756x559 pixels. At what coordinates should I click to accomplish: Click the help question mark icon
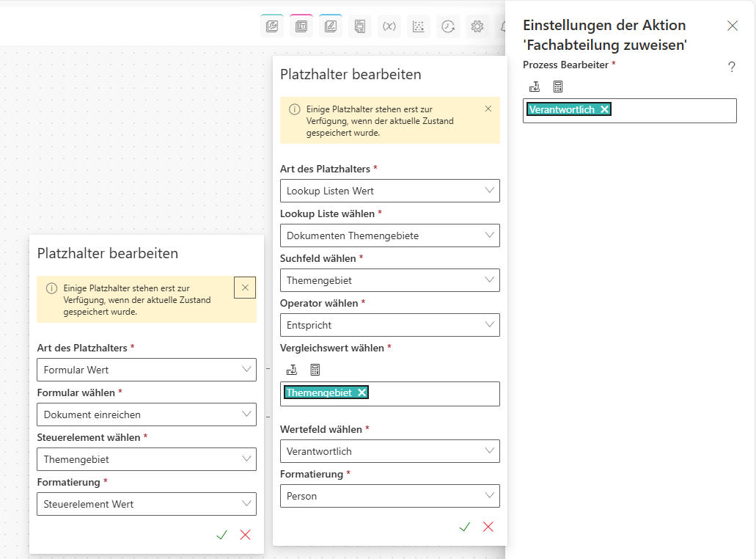tap(731, 67)
